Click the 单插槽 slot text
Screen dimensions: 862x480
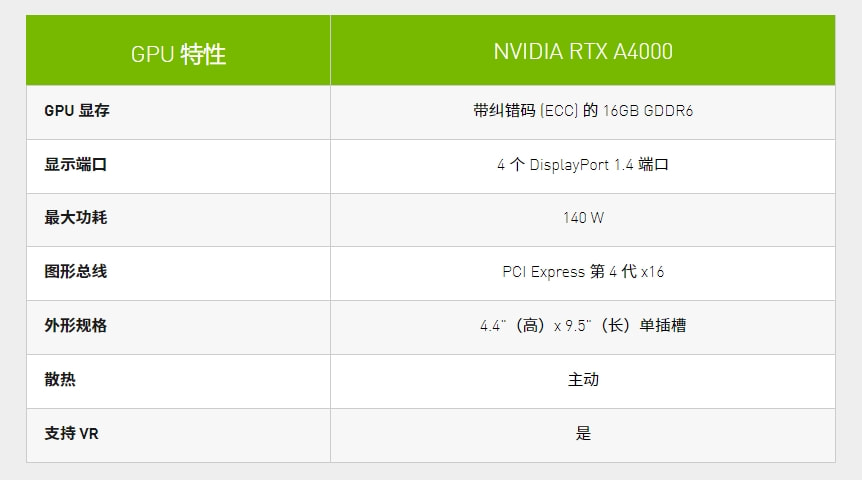coord(662,326)
